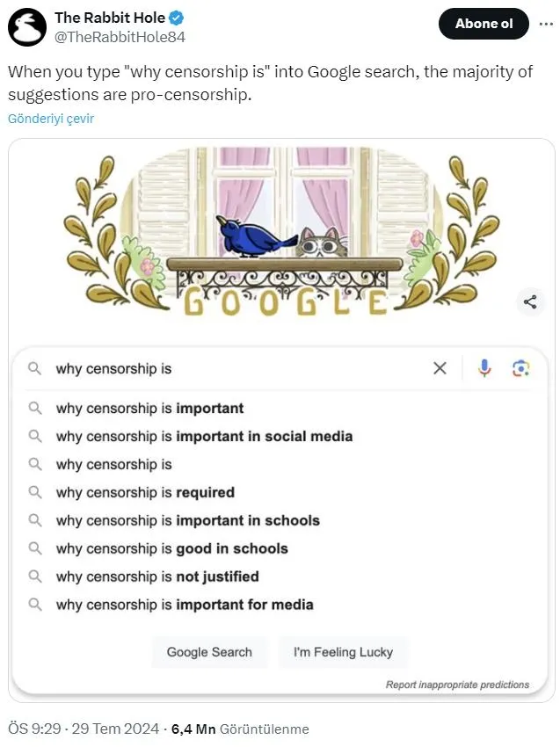Image resolution: width=560 pixels, height=747 pixels.
Task: Click the Gönderiyi çevir translate link
Action: [x=51, y=119]
